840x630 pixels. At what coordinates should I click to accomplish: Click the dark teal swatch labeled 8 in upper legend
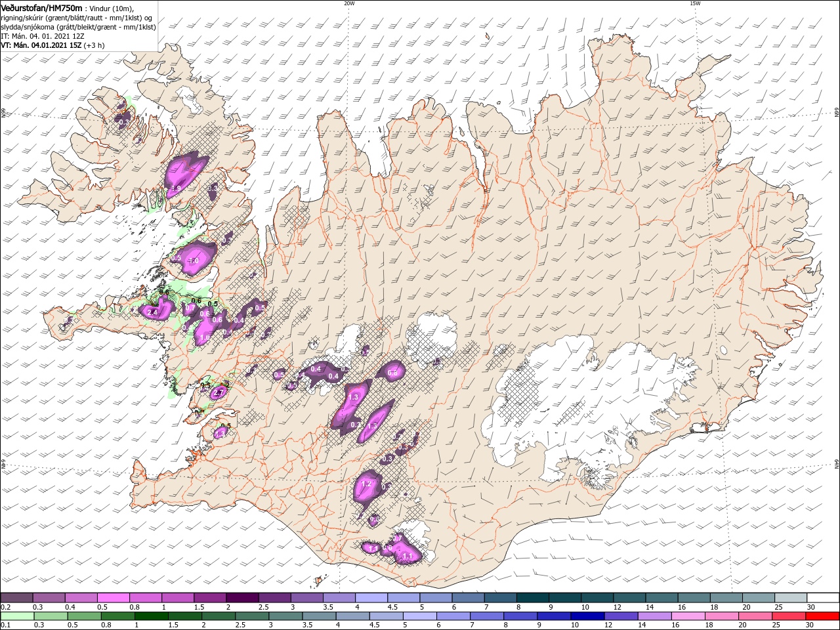coord(532,597)
